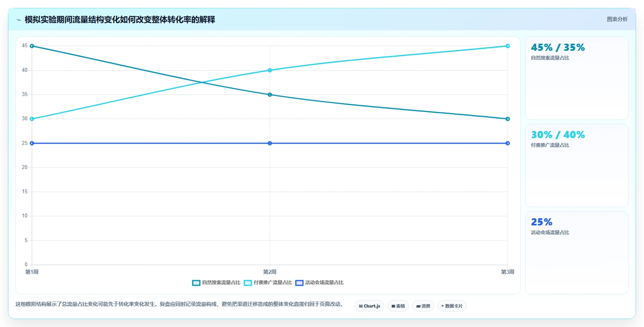The width and height of the screenshot is (644, 327).
Task: Click the chart title starting with 模拟实验期间流量结构变化
Action: 120,20
